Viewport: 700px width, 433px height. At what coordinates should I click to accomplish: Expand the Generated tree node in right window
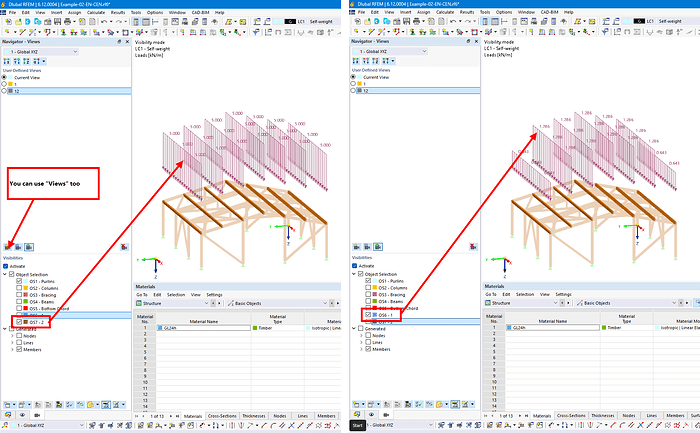[355, 329]
